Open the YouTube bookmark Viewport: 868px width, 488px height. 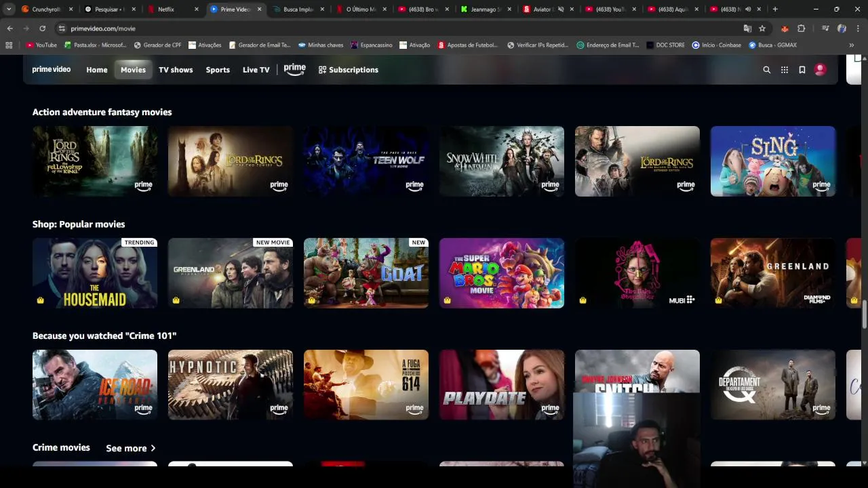[x=41, y=45]
